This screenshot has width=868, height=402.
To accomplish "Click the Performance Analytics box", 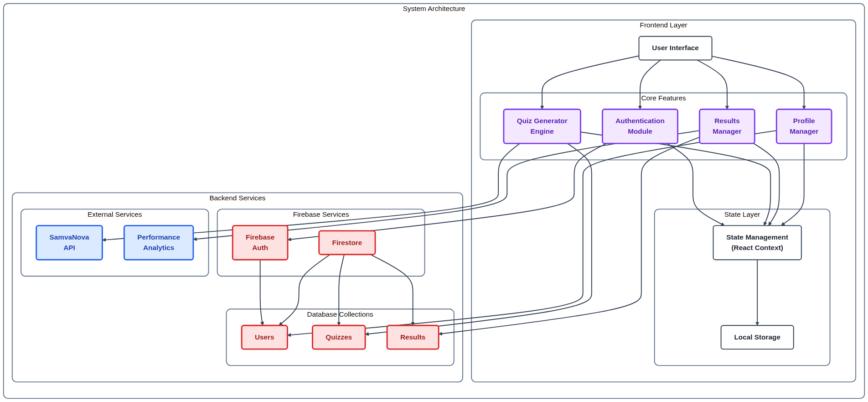I will click(x=159, y=243).
